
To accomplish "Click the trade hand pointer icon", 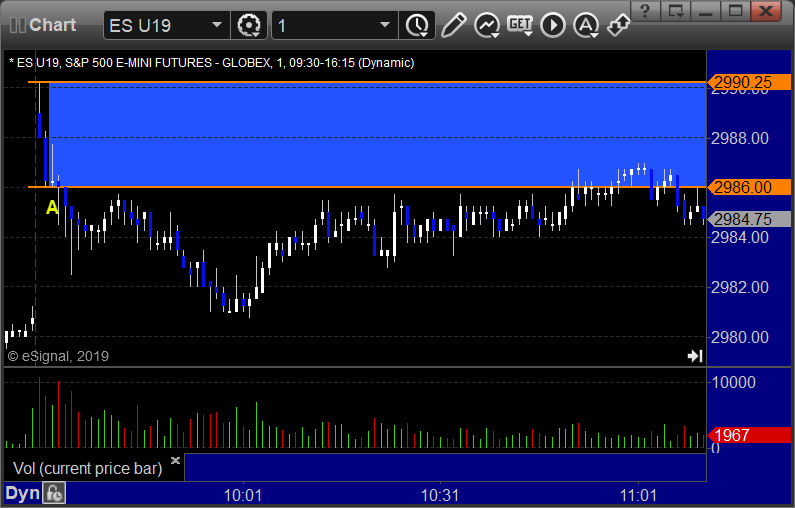I will [619, 25].
